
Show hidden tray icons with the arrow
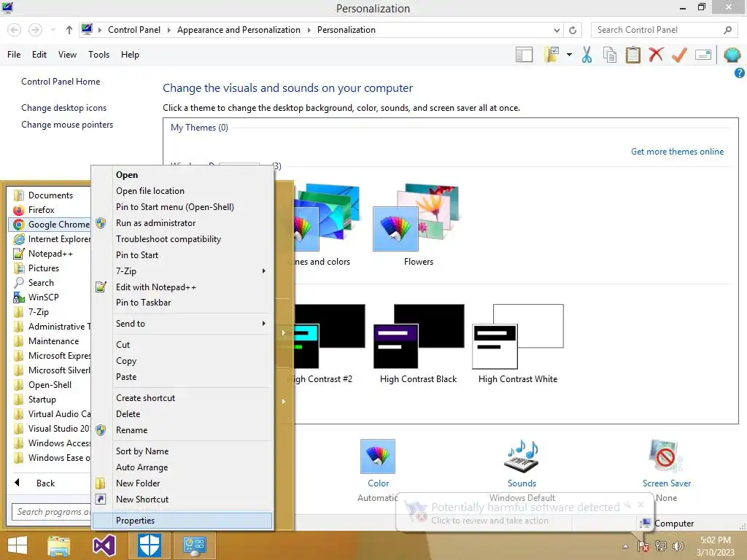point(625,546)
